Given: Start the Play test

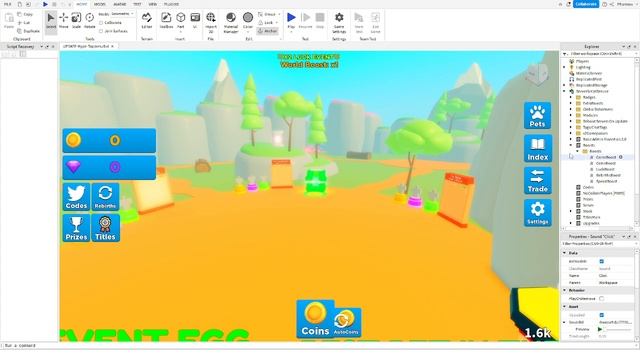Looking at the screenshot, I should pyautogui.click(x=291, y=21).
